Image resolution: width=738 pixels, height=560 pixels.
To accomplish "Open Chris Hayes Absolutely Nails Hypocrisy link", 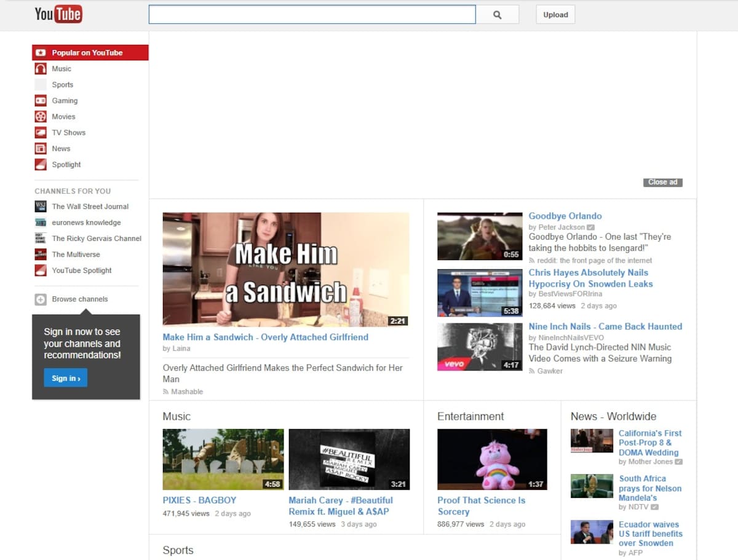I will pos(590,278).
